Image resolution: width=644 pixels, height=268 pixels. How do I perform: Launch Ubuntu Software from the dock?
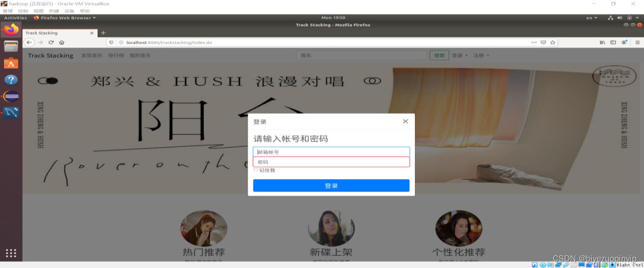[11, 63]
